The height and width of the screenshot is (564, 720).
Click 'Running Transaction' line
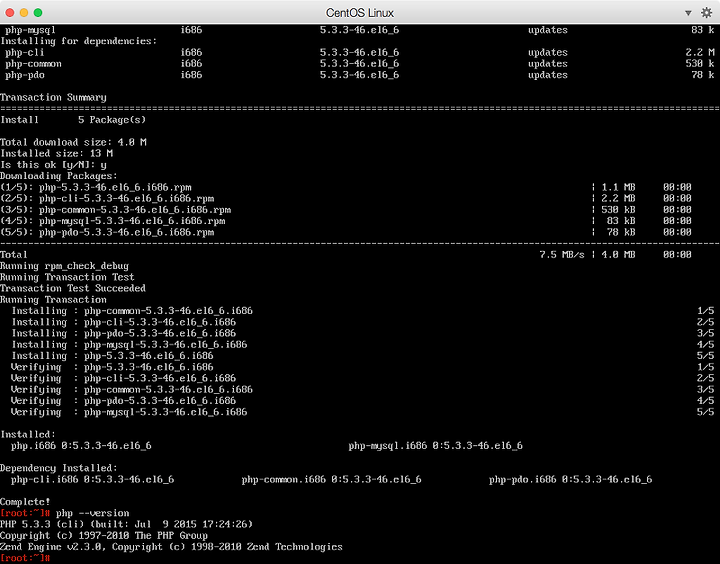click(53, 299)
